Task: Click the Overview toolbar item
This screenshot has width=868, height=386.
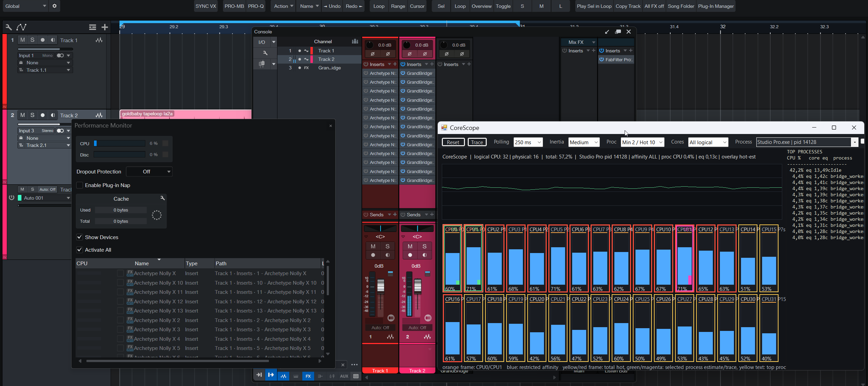Action: point(481,6)
